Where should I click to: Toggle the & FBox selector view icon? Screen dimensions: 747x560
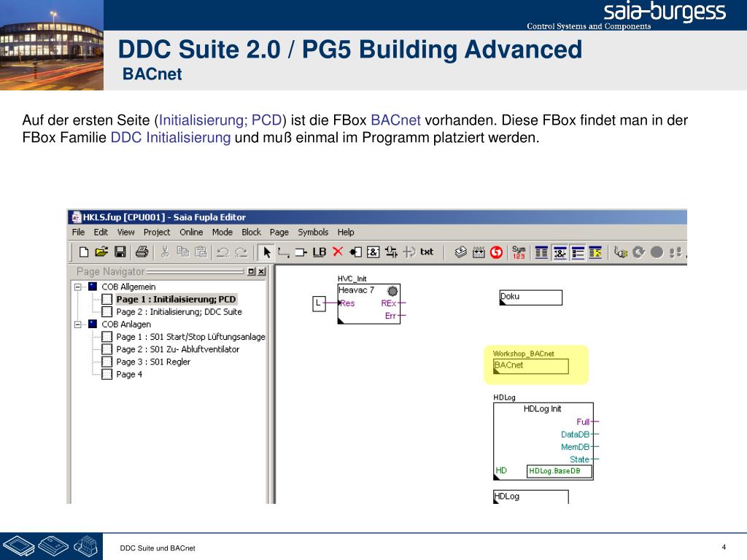coord(560,252)
